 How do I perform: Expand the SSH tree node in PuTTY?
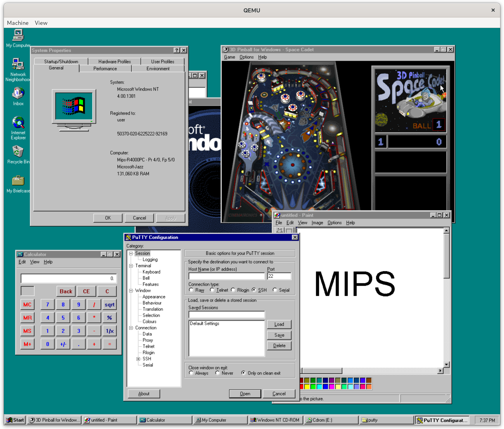[x=138, y=359]
